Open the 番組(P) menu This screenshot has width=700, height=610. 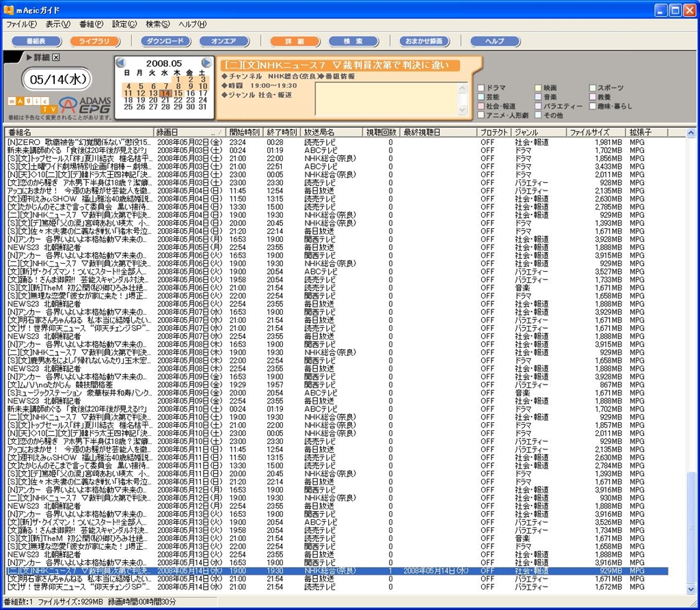(x=91, y=24)
